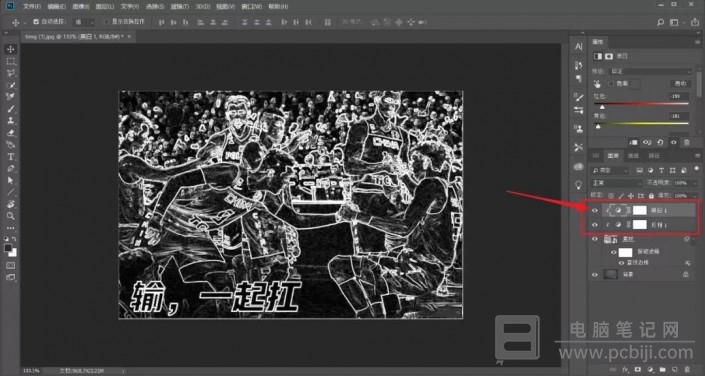Open the 文件(F) menu

[31, 7]
